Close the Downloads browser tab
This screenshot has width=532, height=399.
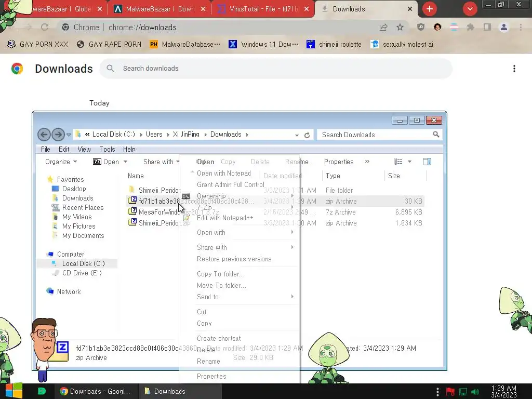pos(410,9)
